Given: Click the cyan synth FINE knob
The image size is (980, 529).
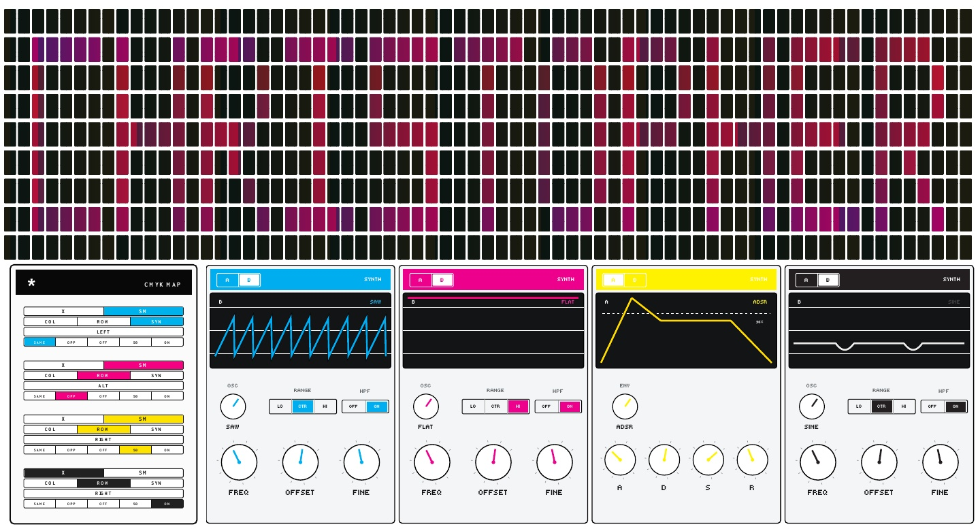Looking at the screenshot, I should pos(361,462).
